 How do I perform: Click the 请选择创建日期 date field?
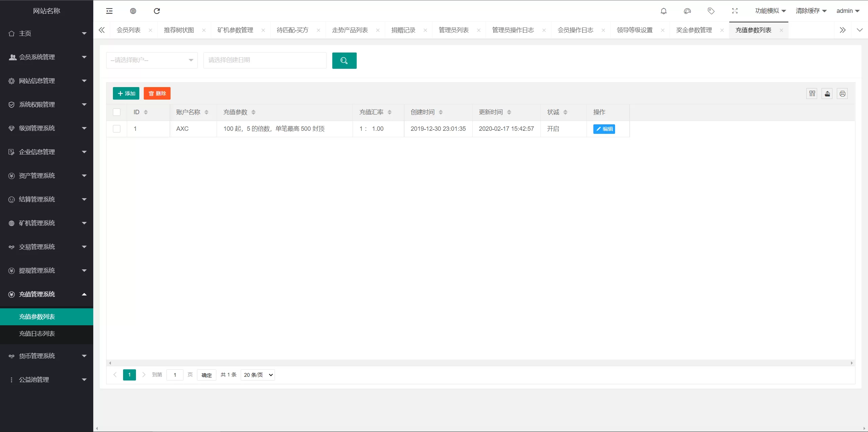[265, 60]
